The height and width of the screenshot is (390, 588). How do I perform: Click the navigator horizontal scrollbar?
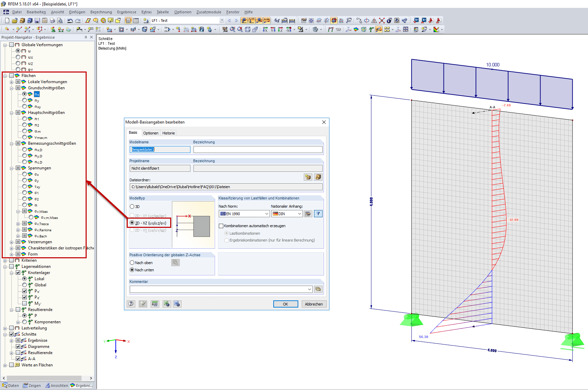43,378
